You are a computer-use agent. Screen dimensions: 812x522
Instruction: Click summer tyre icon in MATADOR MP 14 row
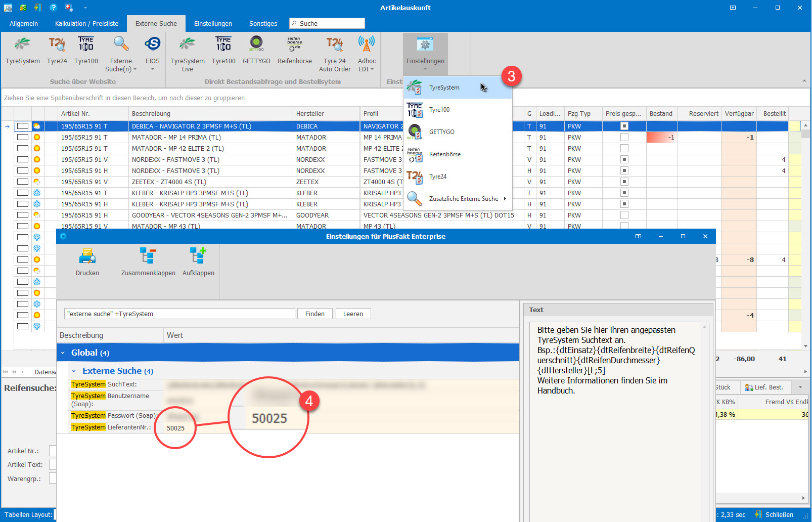tap(37, 137)
